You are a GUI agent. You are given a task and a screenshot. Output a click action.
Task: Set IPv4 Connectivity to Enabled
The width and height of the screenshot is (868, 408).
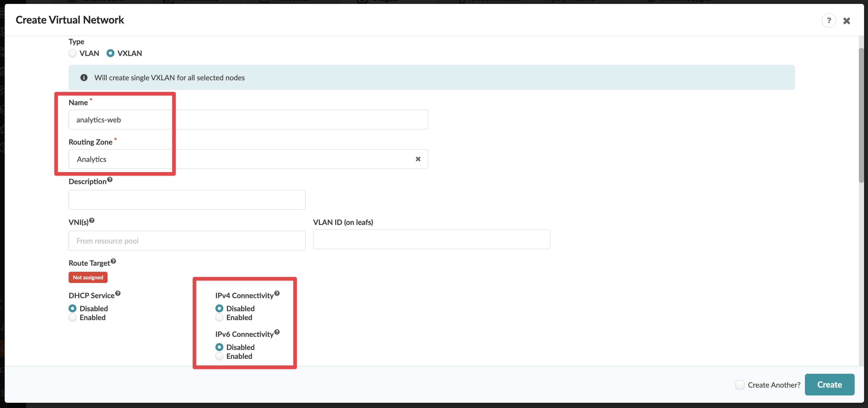pos(219,318)
